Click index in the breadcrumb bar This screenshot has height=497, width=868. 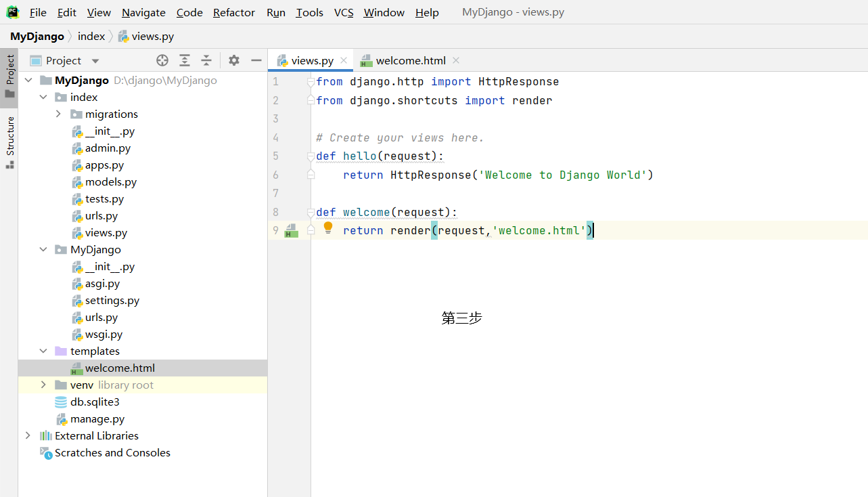point(91,37)
